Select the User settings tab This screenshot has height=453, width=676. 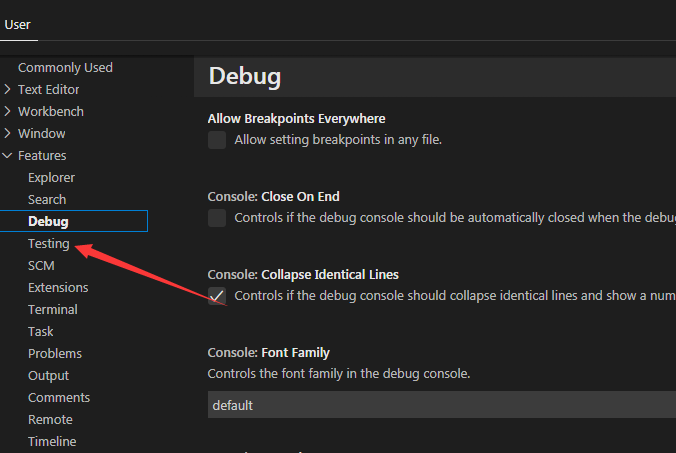17,25
